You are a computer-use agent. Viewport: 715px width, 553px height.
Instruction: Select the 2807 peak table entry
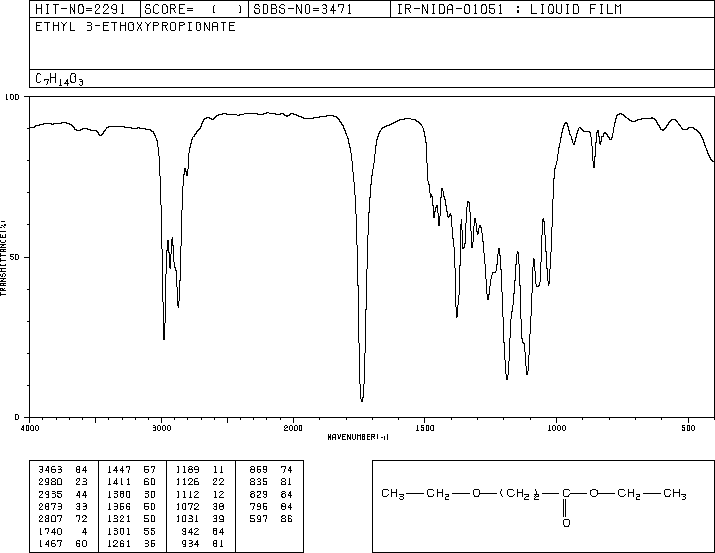[63, 519]
